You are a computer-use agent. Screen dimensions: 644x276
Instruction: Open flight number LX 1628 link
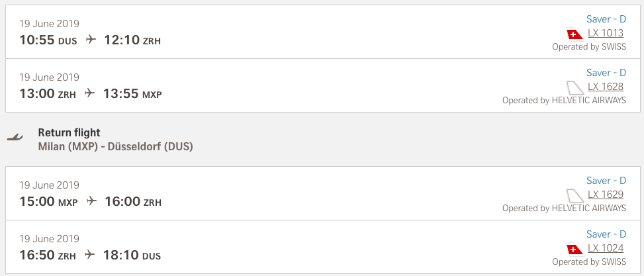click(606, 87)
